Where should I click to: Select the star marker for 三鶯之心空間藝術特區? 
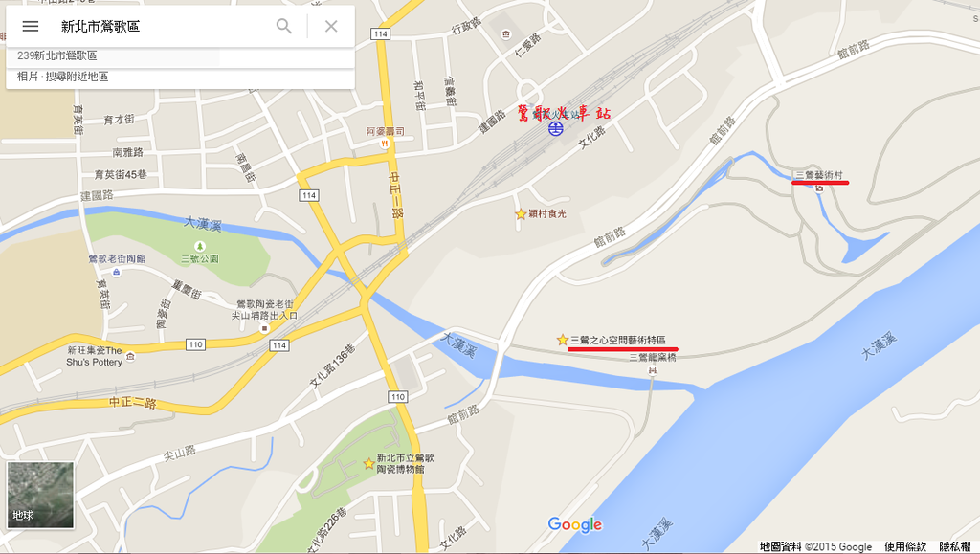[563, 340]
